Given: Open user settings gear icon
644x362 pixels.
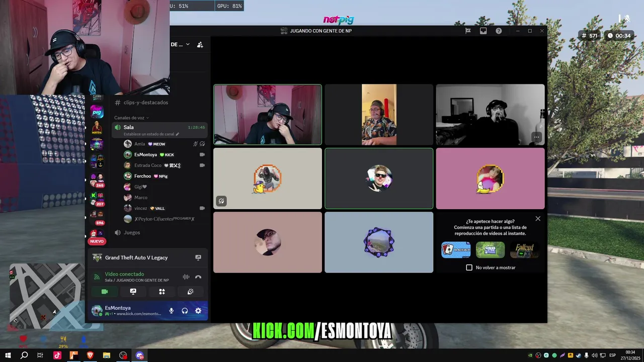Looking at the screenshot, I should (x=198, y=311).
